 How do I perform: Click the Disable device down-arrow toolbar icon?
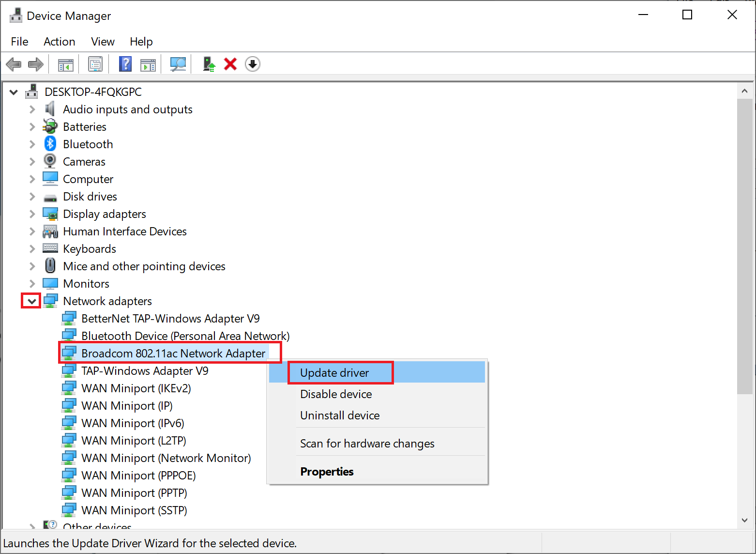[252, 64]
